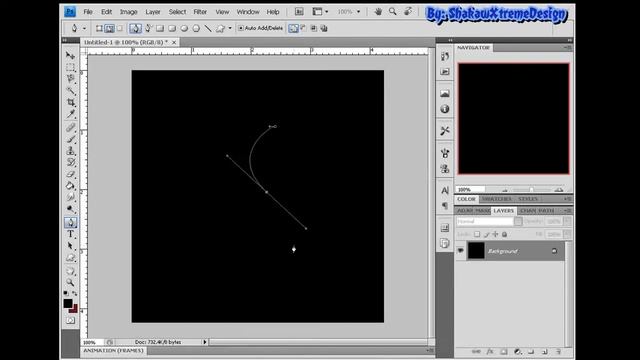This screenshot has height=360, width=640.
Task: Open the Pen tool preset picker dropdown
Action: (x=84, y=29)
